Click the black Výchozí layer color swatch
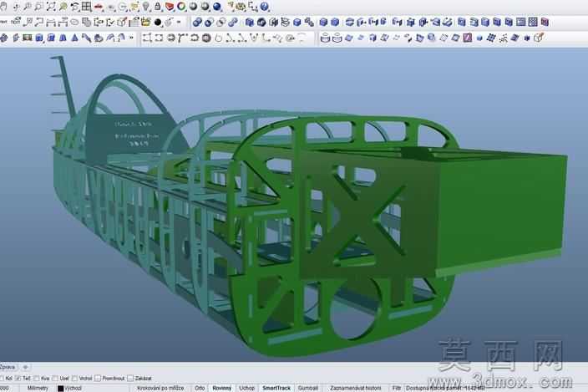This screenshot has height=392, width=588. 60,389
